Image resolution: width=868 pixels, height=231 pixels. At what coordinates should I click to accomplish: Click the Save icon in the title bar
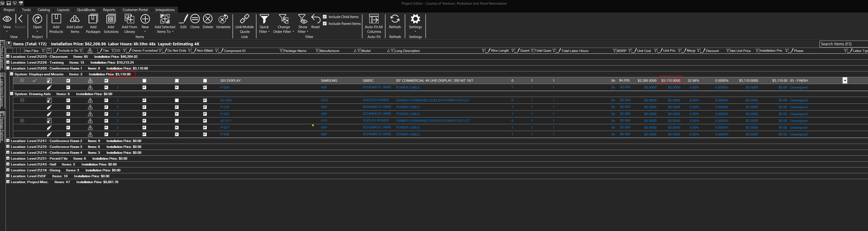9,3
